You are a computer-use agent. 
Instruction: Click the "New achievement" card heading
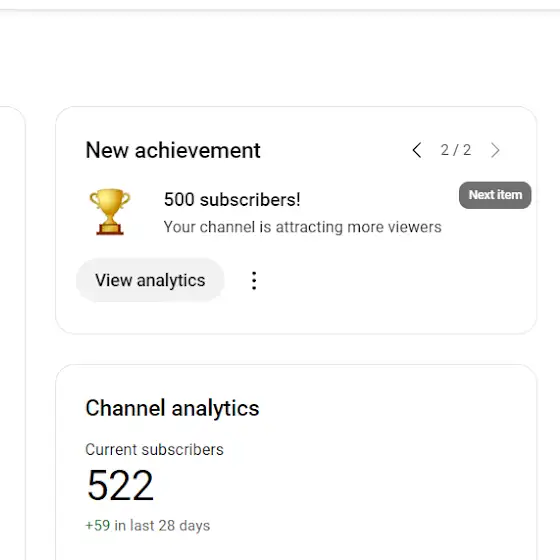coord(173,150)
